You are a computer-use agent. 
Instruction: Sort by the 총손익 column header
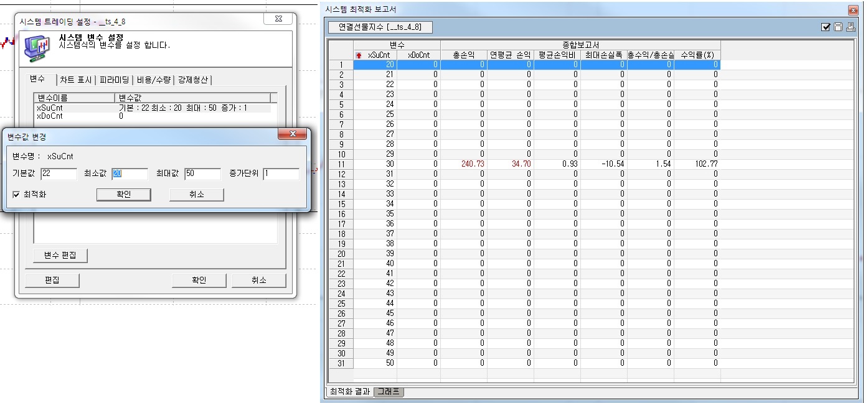(463, 55)
